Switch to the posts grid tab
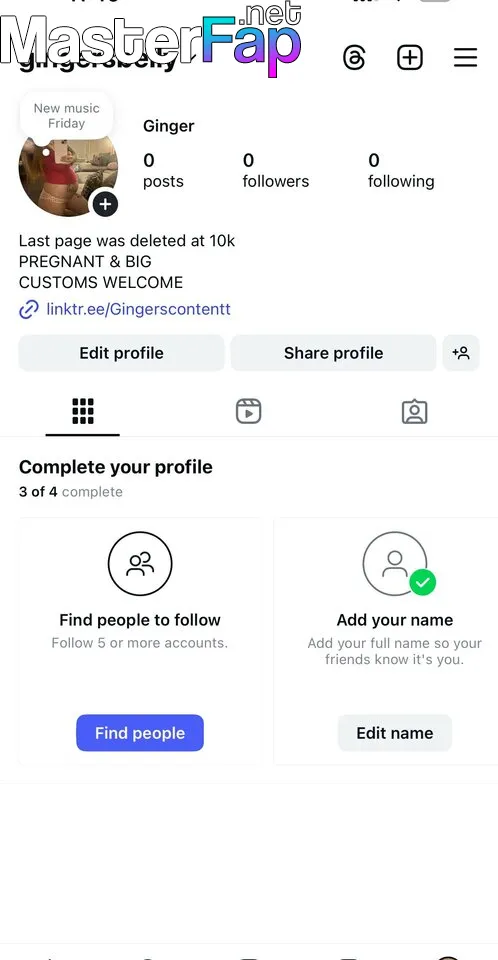The width and height of the screenshot is (498, 960). coord(83,411)
